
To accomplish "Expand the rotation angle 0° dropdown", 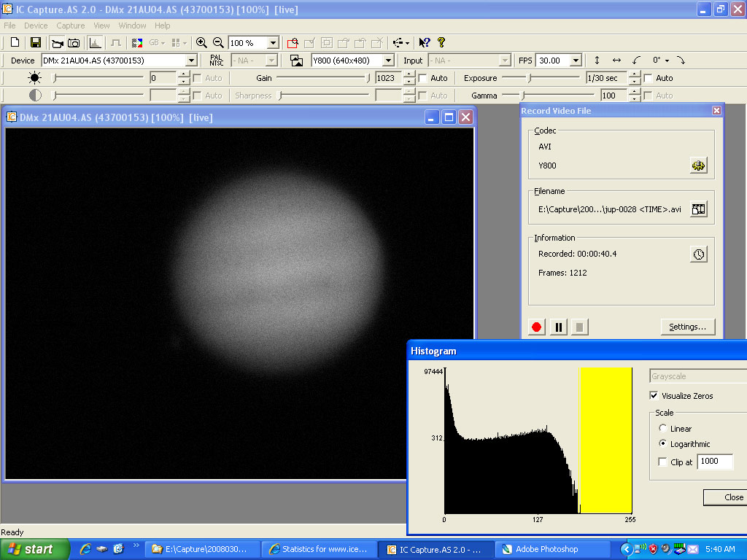I will pyautogui.click(x=667, y=61).
